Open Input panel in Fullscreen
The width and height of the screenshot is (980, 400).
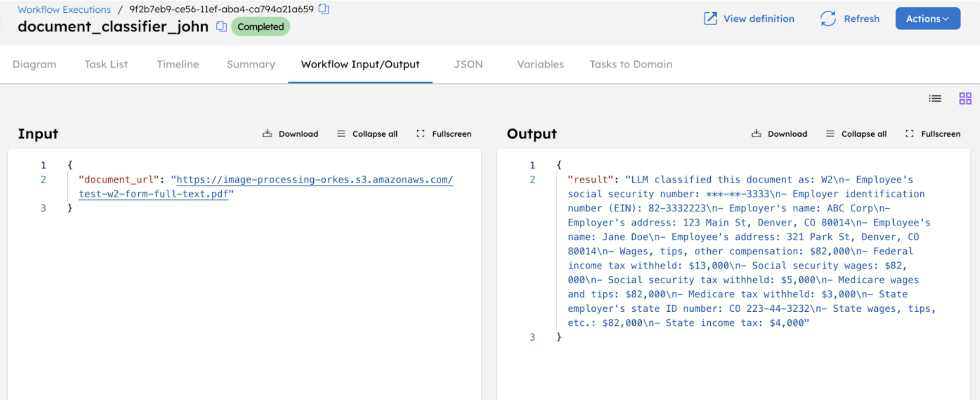click(444, 134)
